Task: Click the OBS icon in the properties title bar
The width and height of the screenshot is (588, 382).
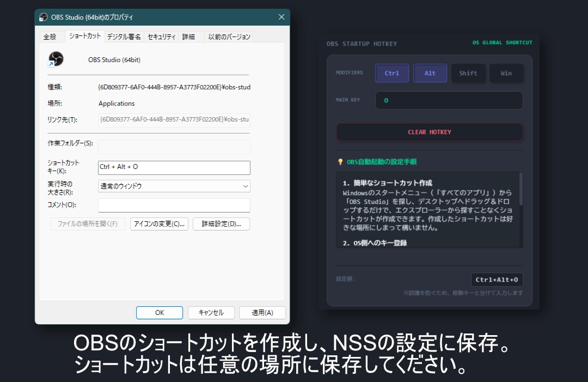Action: (x=44, y=17)
